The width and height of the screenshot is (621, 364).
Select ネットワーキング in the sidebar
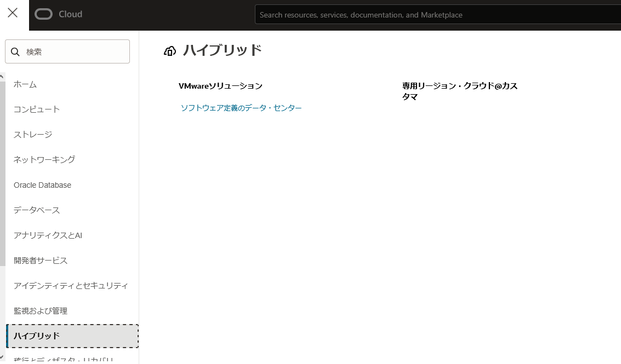click(44, 159)
